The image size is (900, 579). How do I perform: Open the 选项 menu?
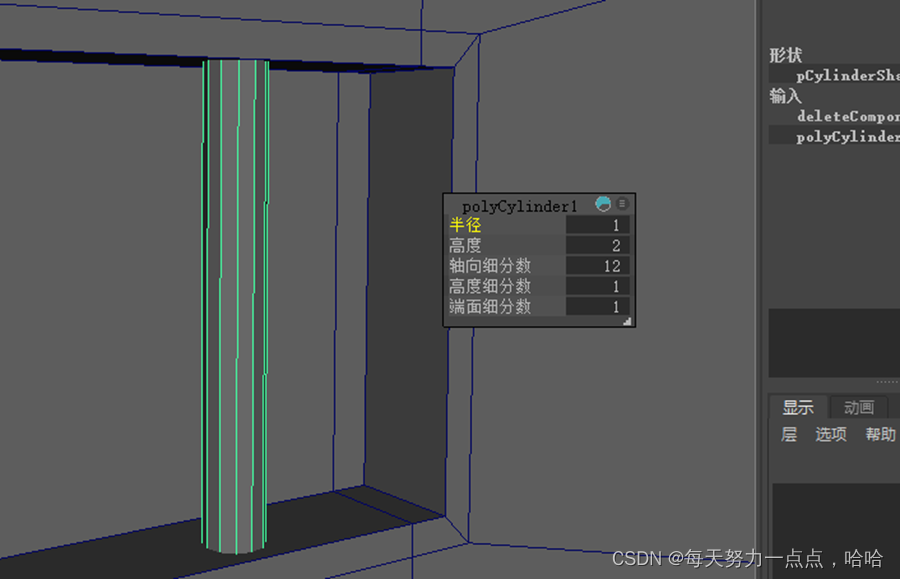[x=831, y=434]
